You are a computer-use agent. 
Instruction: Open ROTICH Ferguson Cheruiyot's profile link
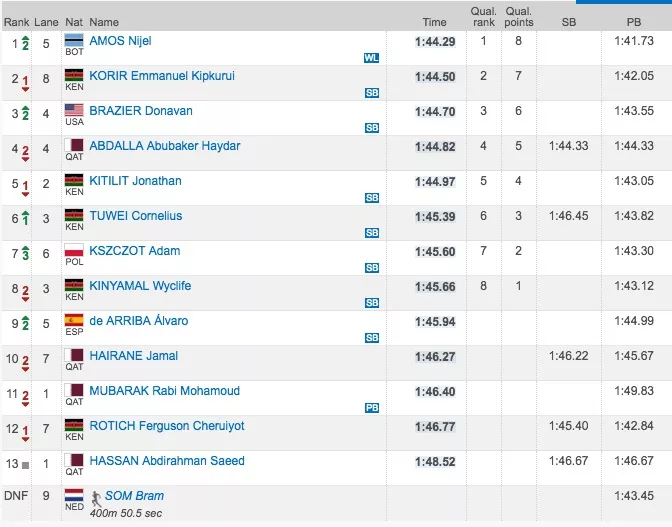tap(167, 426)
